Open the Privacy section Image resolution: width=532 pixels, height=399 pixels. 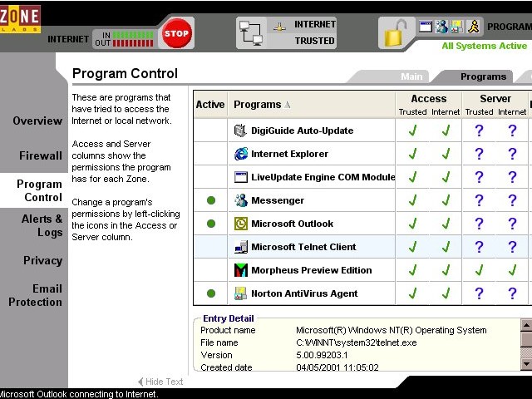pos(42,260)
